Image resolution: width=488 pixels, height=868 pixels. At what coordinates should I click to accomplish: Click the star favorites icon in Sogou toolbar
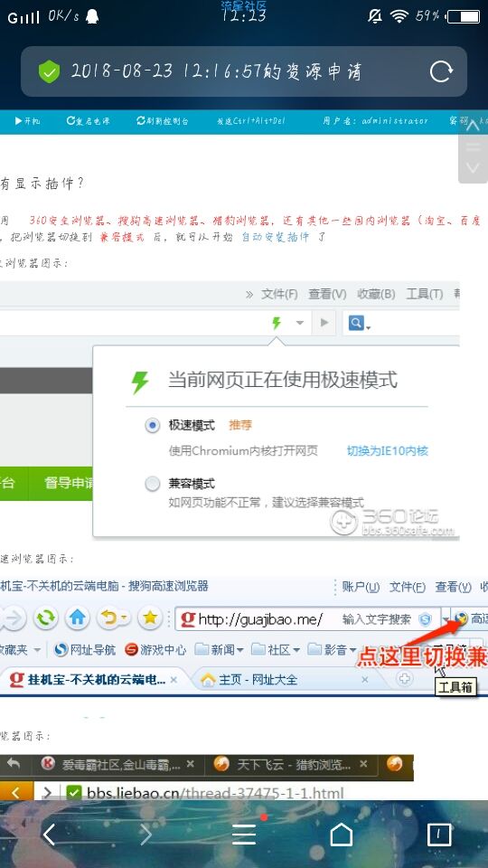(x=149, y=618)
